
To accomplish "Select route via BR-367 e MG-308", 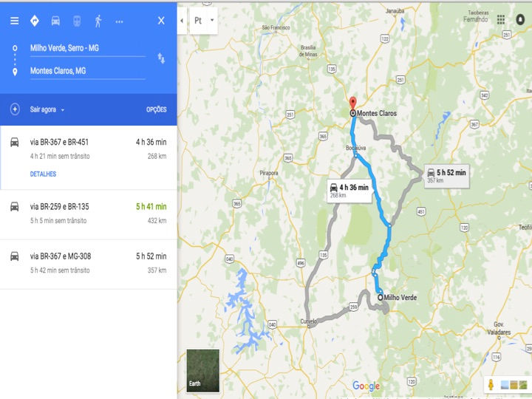I will (88, 264).
